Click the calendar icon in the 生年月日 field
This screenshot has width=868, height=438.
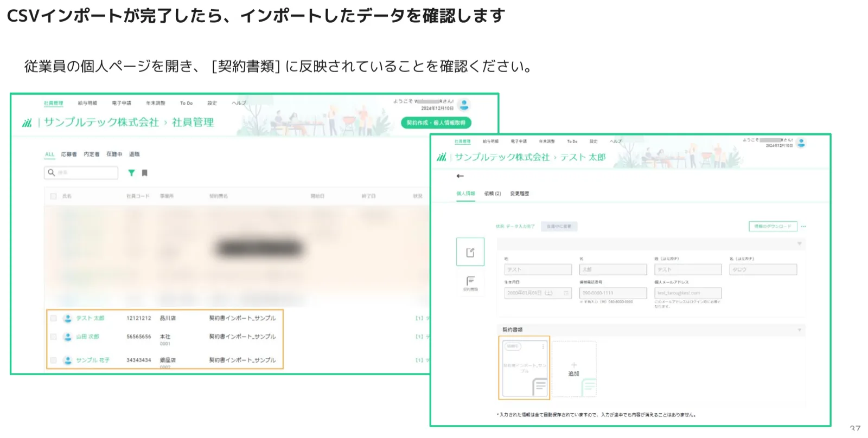[x=566, y=293]
